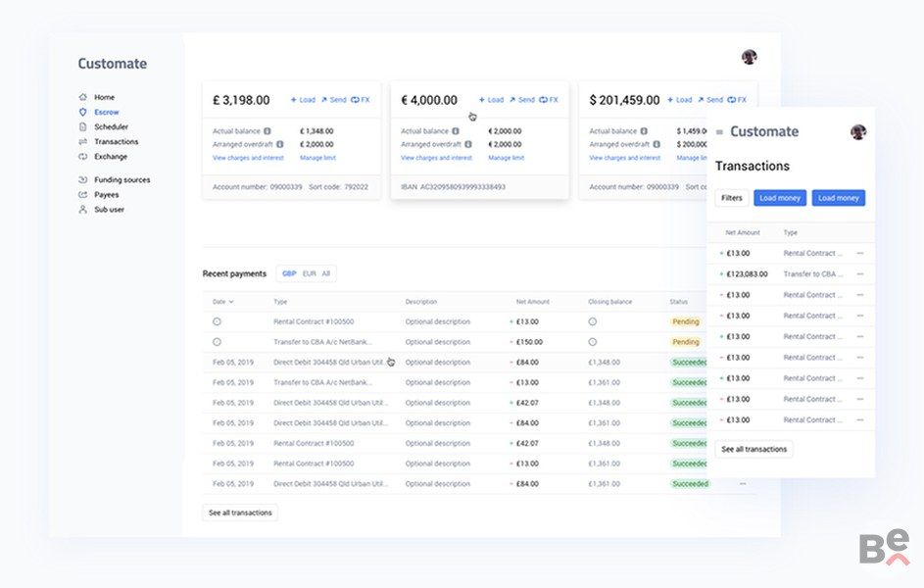Click info icon beside EUR Actual balance
924x588 pixels.
(x=456, y=131)
